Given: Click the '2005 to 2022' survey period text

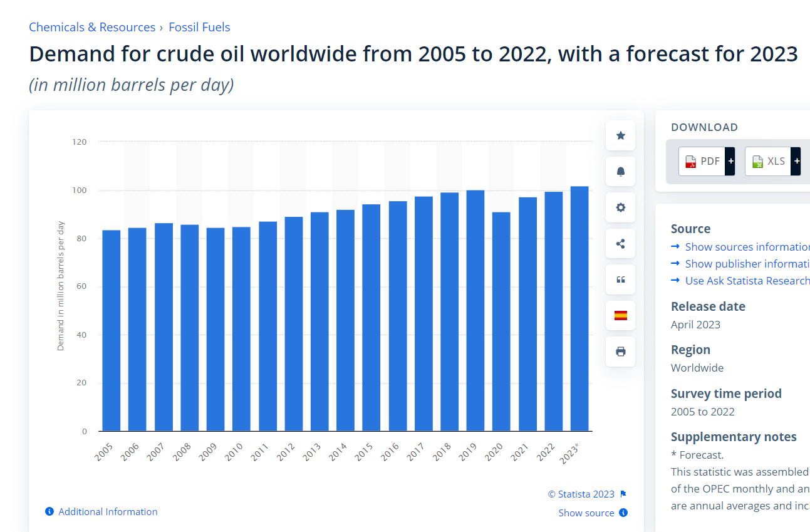Looking at the screenshot, I should tap(703, 412).
